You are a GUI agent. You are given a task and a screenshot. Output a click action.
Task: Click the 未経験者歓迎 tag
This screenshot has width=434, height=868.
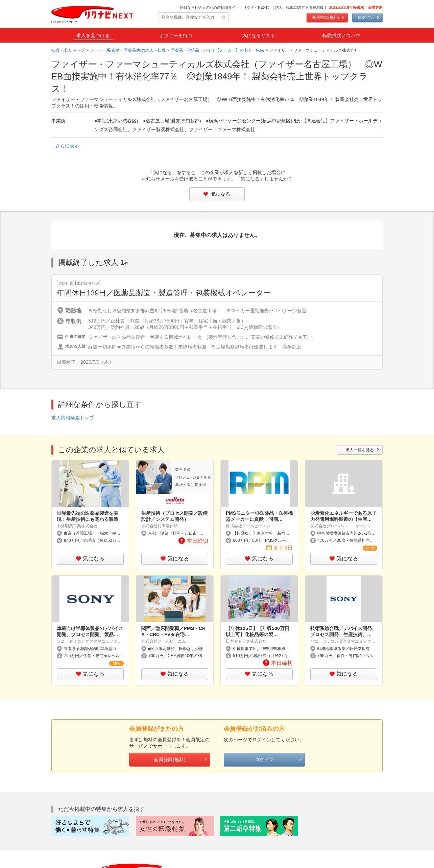pos(88,283)
